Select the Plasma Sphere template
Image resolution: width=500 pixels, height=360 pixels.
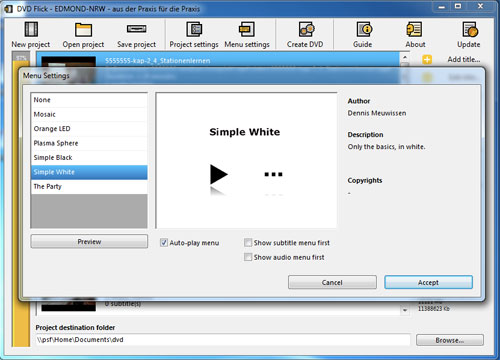[x=89, y=143]
